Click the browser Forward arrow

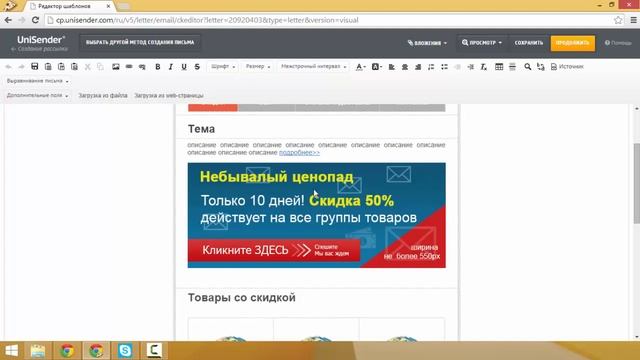(x=22, y=20)
